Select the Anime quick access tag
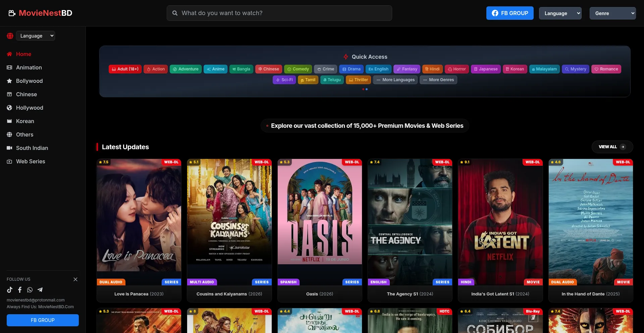Image resolution: width=644 pixels, height=333 pixels. 215,69
